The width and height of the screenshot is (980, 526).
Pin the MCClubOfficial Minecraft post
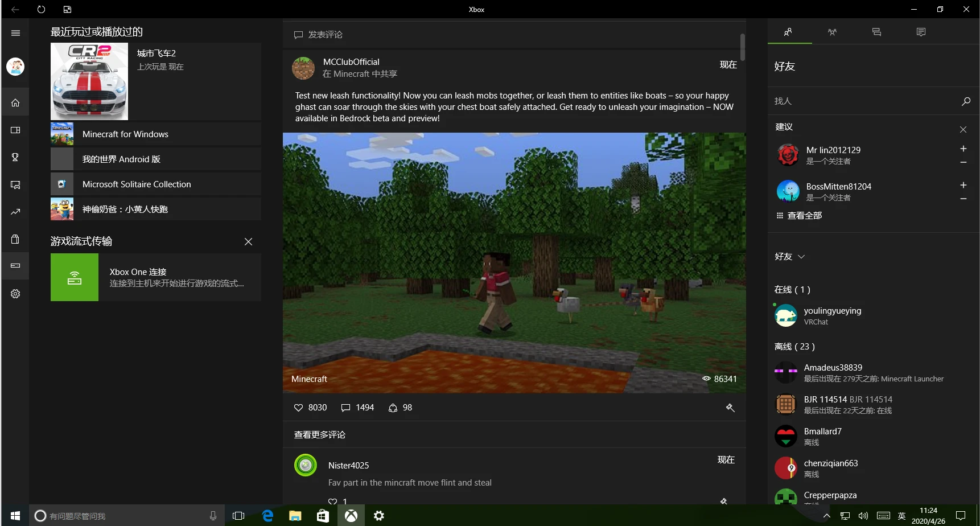tap(730, 408)
